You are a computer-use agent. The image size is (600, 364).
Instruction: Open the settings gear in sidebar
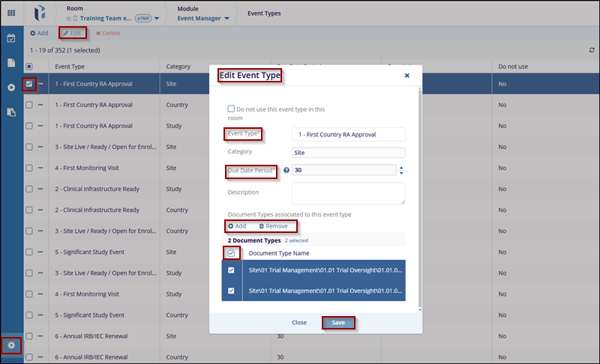pyautogui.click(x=11, y=345)
